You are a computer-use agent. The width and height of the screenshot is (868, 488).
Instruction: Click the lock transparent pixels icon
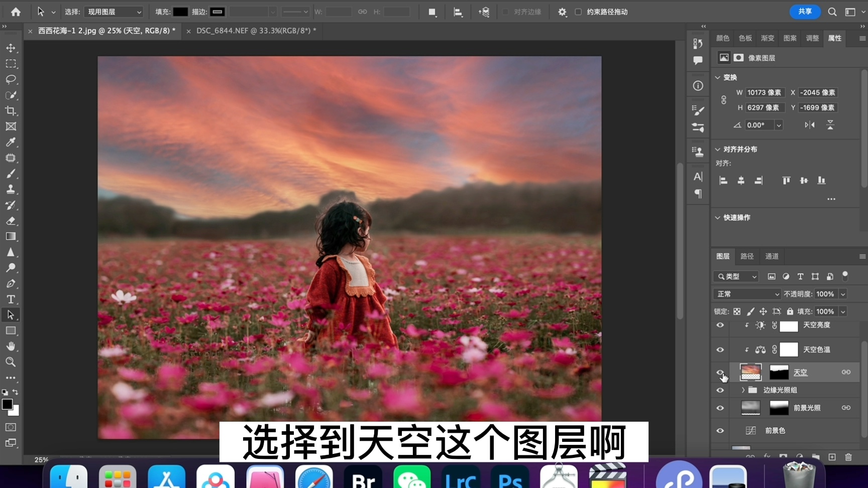736,311
